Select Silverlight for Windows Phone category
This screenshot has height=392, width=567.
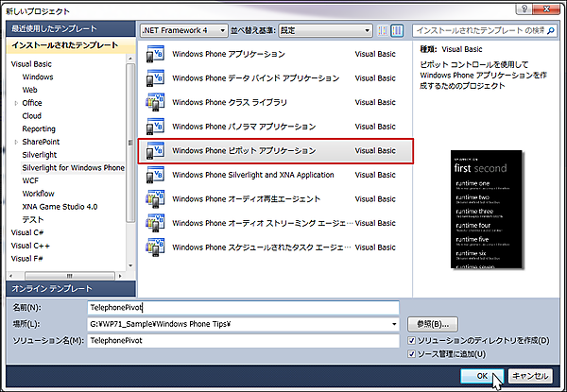click(x=74, y=168)
